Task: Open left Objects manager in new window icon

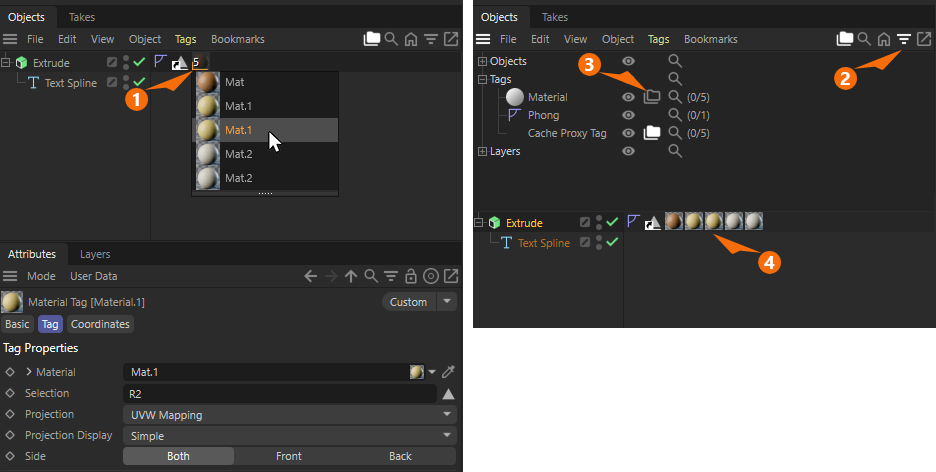Action: click(x=451, y=39)
